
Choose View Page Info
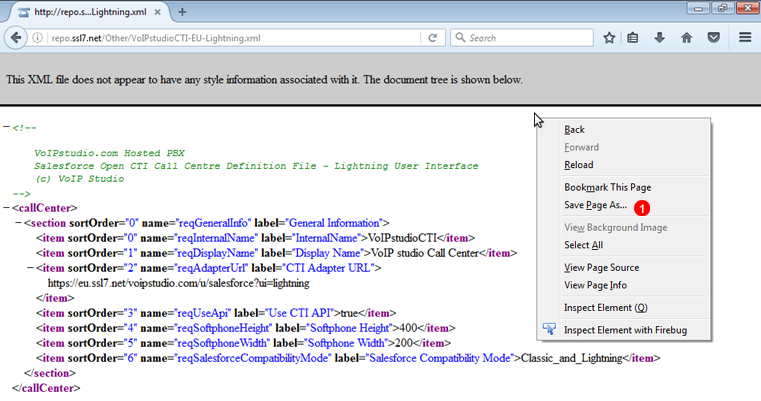coord(596,285)
